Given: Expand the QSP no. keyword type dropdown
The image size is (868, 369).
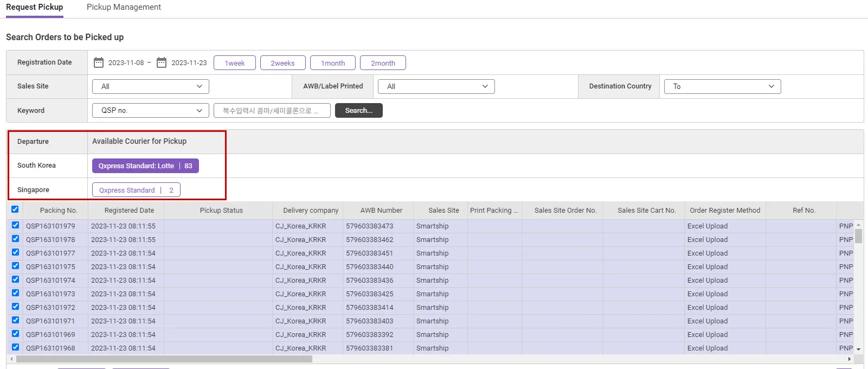Looking at the screenshot, I should pyautogui.click(x=151, y=111).
